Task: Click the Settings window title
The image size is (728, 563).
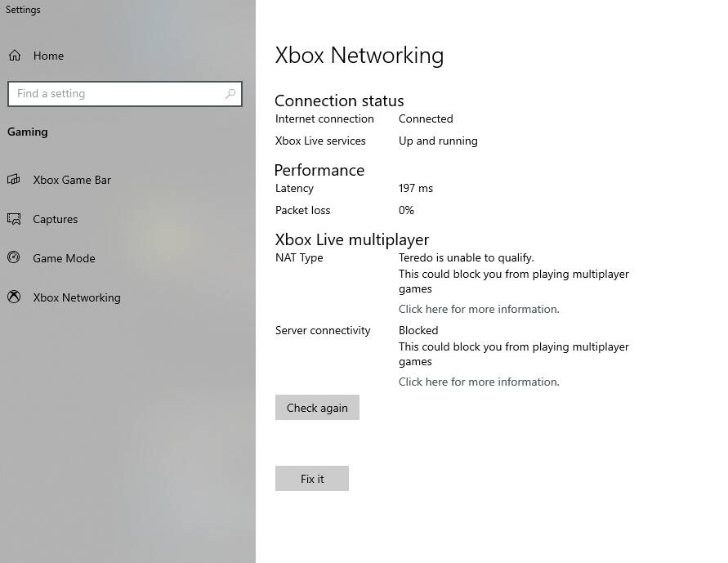Action: click(x=23, y=10)
